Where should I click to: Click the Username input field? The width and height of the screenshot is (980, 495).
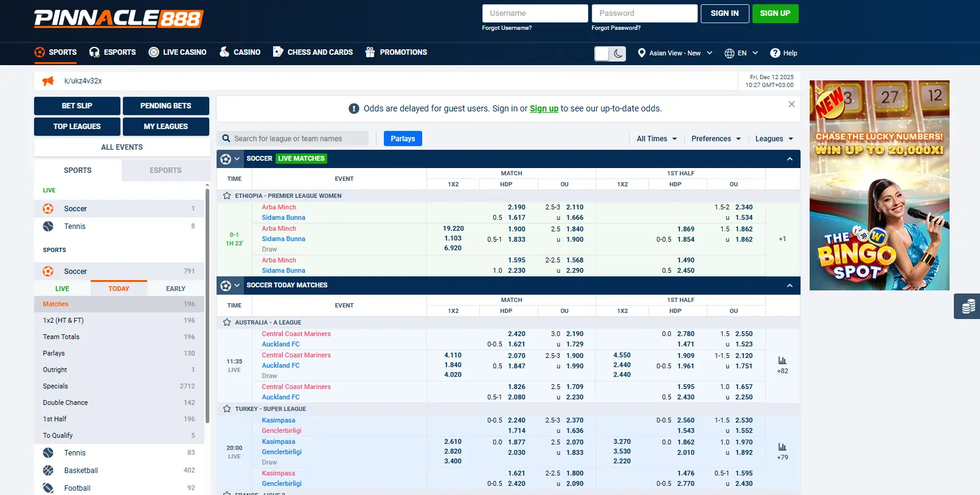coord(535,13)
